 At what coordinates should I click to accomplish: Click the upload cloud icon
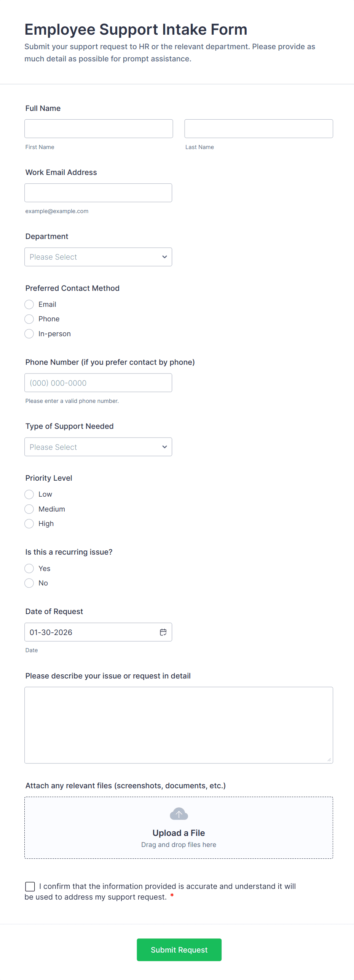coord(179,813)
